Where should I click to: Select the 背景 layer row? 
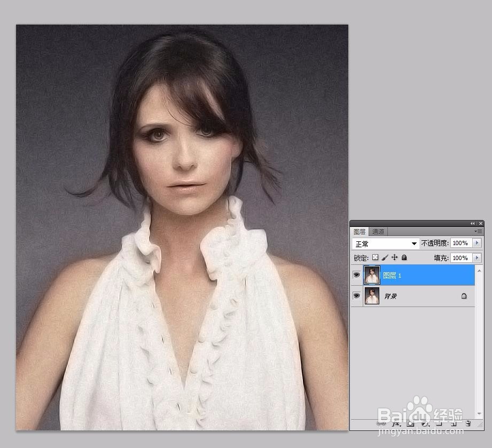click(x=412, y=296)
